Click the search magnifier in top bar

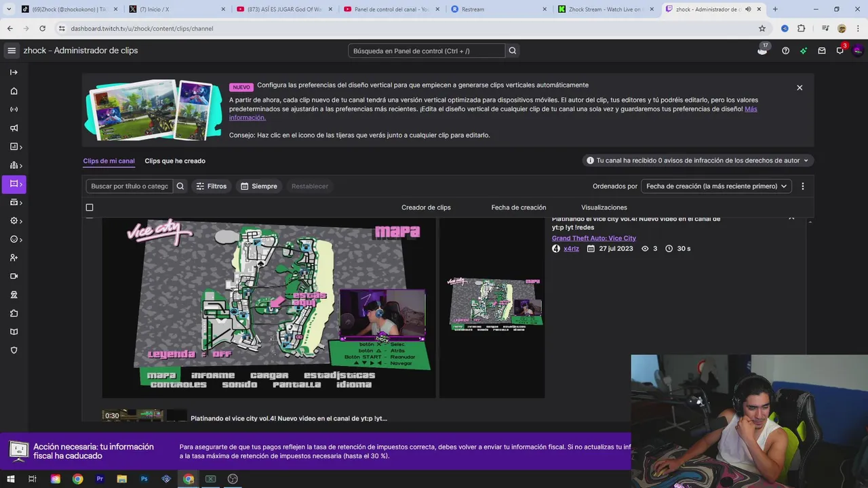(513, 51)
